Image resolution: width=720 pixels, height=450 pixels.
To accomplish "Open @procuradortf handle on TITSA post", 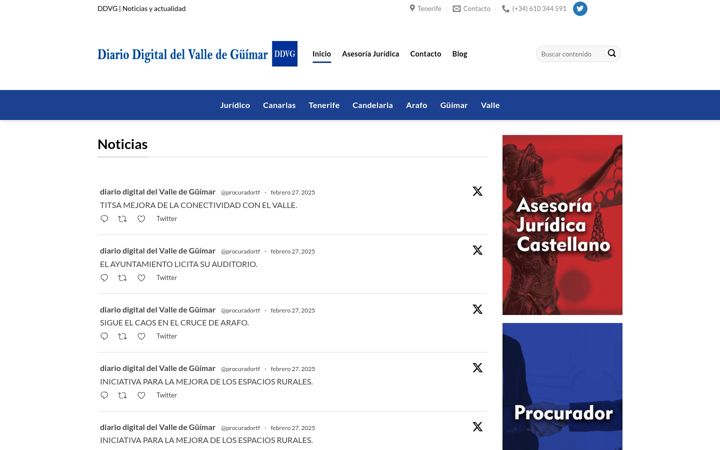I will pyautogui.click(x=240, y=192).
